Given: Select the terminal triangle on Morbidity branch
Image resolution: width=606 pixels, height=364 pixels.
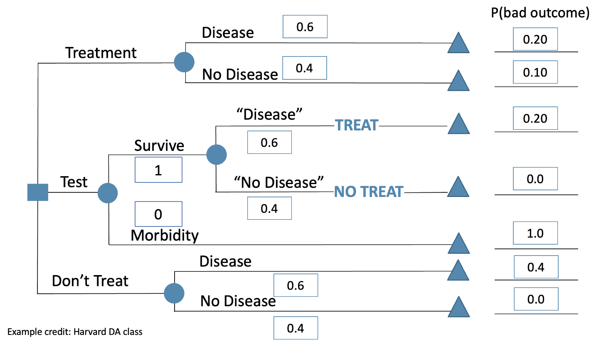Looking at the screenshot, I should click(459, 245).
